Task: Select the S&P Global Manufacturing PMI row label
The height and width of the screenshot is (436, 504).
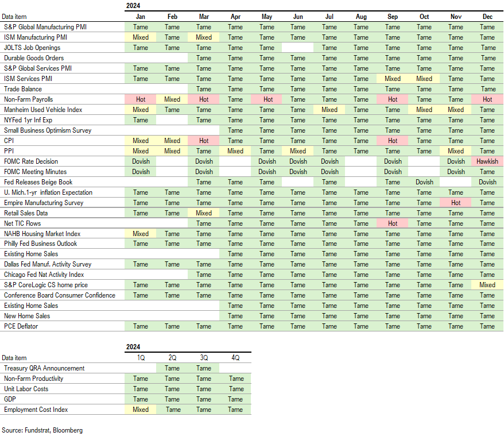Action: 46,27
